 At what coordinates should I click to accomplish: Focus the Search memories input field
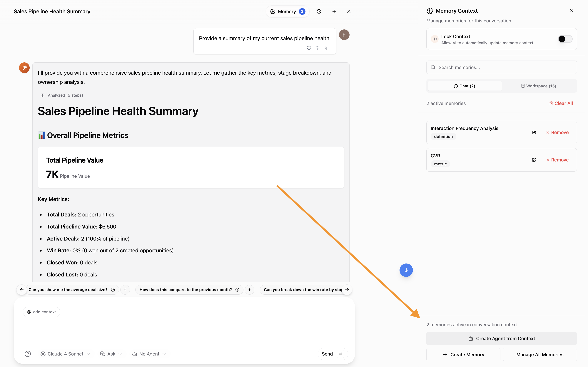(501, 67)
